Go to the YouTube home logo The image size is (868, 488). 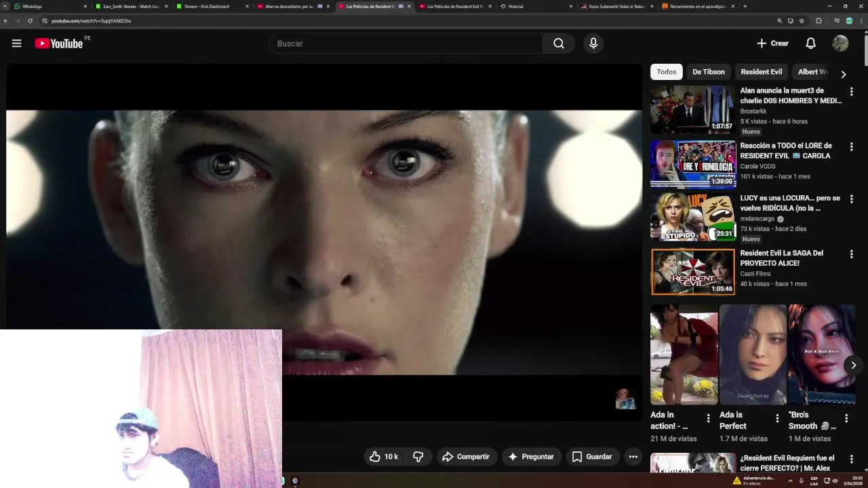click(x=59, y=43)
